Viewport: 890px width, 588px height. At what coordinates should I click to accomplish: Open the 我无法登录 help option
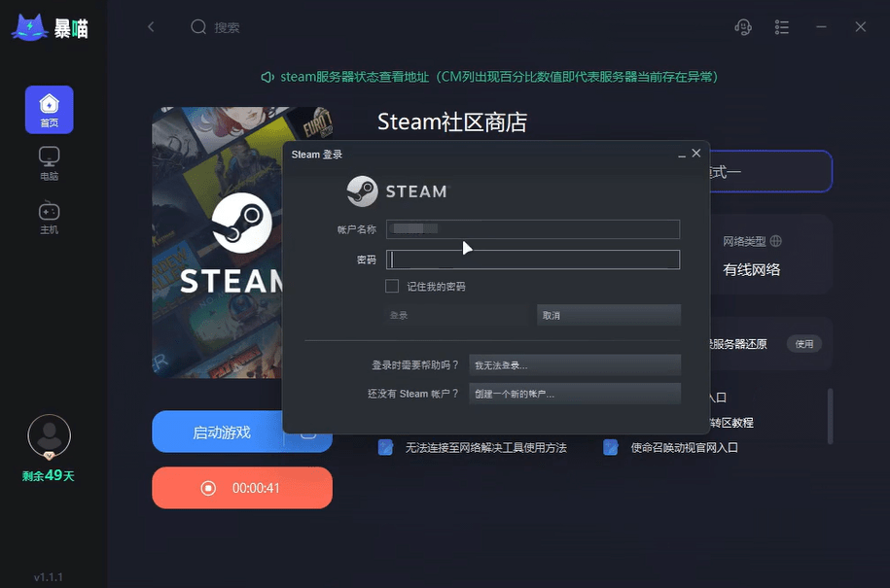pyautogui.click(x=574, y=364)
